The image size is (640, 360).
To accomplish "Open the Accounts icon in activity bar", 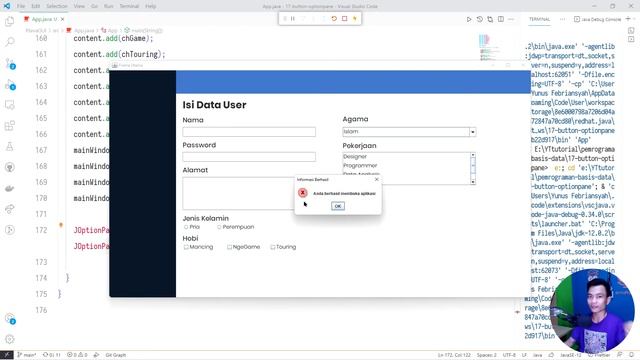I will coord(9,318).
